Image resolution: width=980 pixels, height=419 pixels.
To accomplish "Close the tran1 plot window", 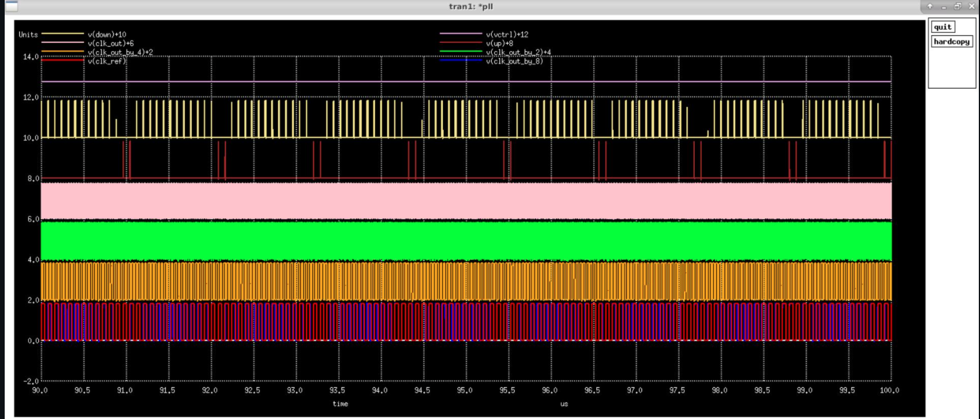I will (x=971, y=6).
